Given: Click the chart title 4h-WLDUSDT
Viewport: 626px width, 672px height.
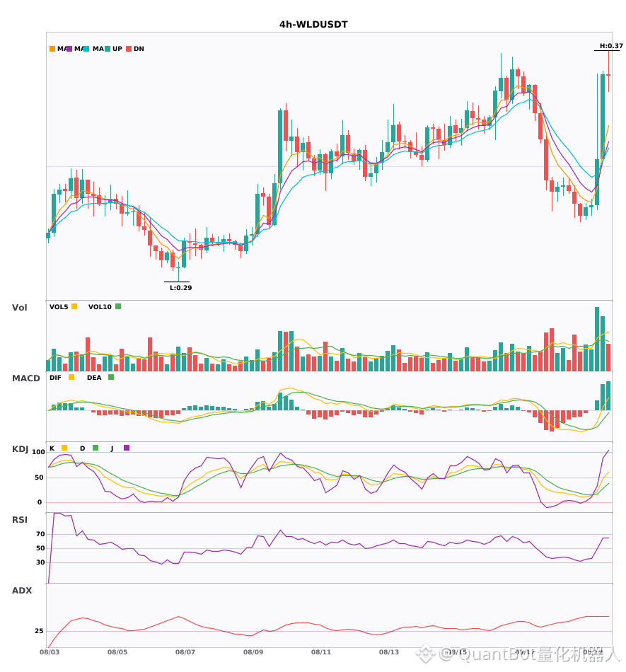Looking at the screenshot, I should point(313,25).
